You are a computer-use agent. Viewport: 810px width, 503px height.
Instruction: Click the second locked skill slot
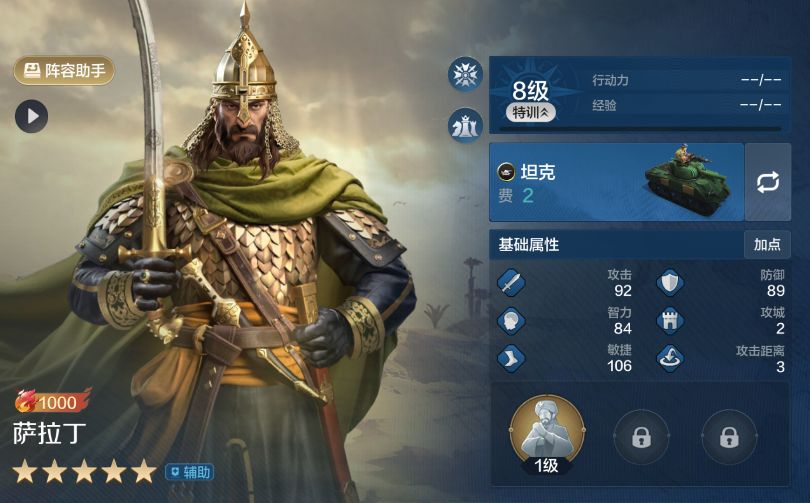pyautogui.click(x=729, y=437)
